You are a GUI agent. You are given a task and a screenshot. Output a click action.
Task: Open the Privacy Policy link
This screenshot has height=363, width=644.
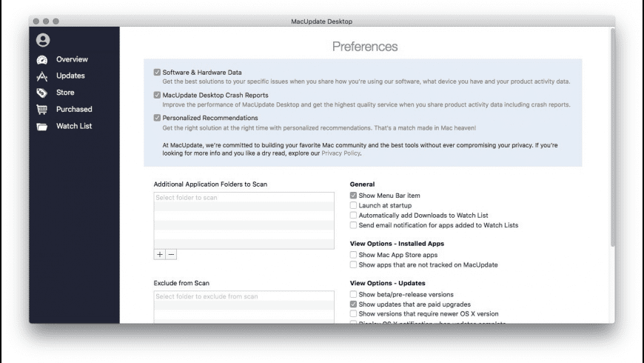click(x=341, y=153)
